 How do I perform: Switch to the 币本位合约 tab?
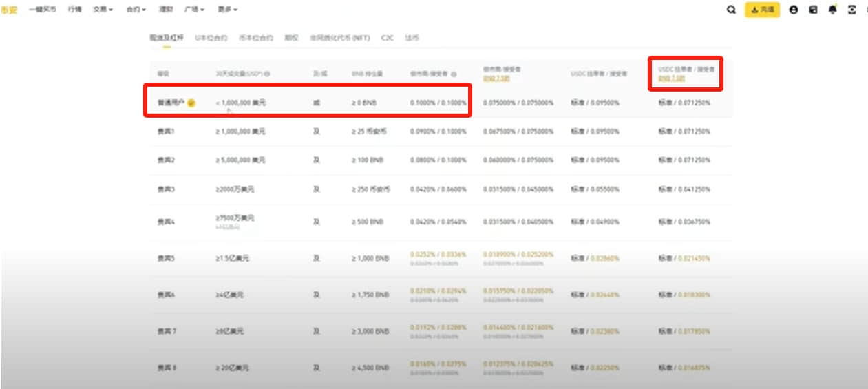(x=256, y=38)
